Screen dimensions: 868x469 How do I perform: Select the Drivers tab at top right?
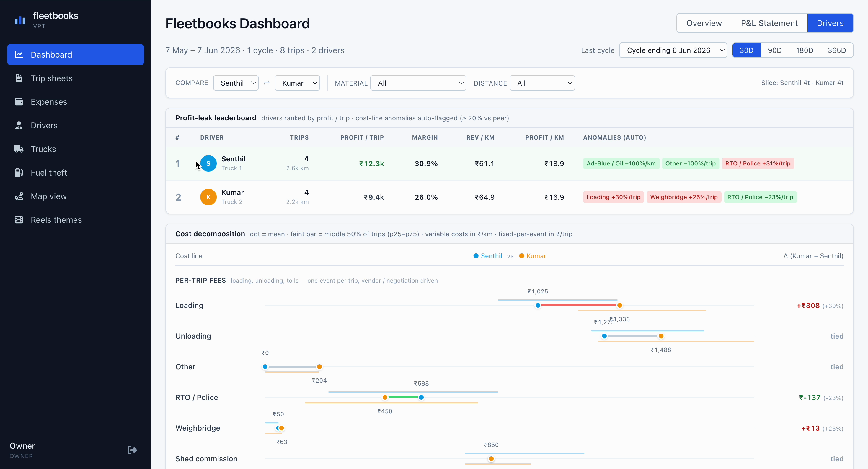(x=830, y=23)
